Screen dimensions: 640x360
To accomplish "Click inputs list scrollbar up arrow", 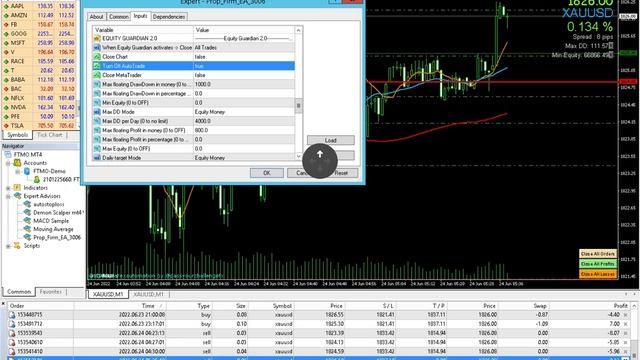I will (298, 30).
